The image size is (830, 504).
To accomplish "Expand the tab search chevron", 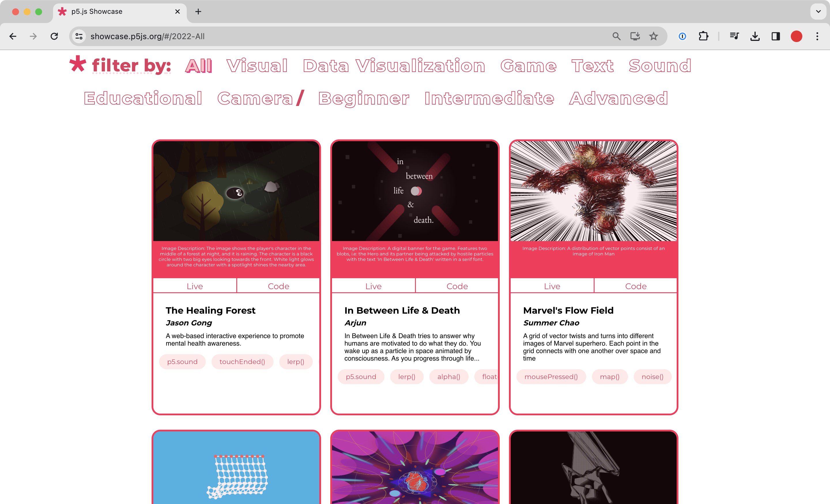I will pyautogui.click(x=818, y=12).
